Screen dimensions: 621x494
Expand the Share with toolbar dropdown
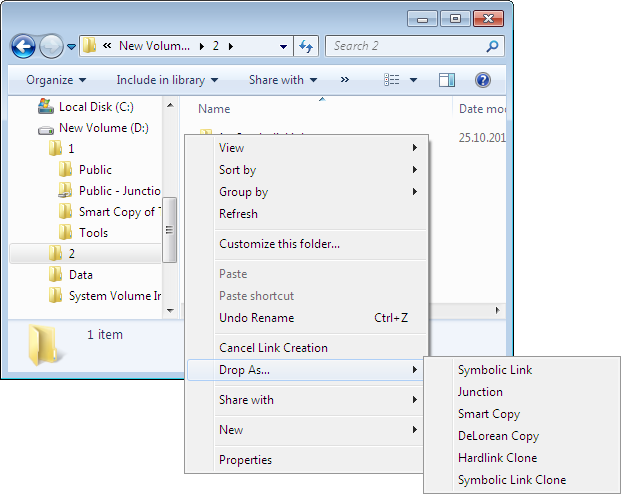click(282, 80)
